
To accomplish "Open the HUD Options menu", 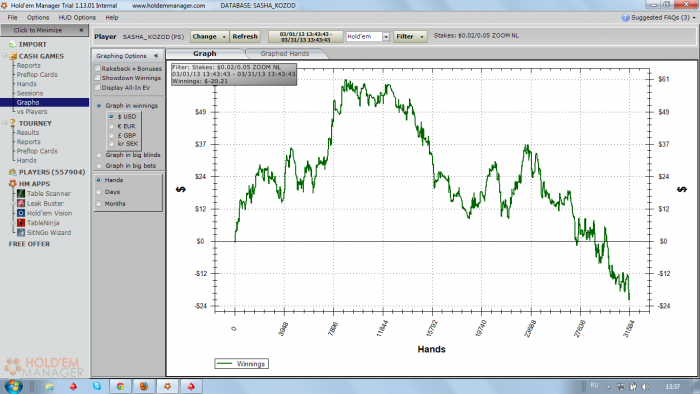I will pos(77,17).
